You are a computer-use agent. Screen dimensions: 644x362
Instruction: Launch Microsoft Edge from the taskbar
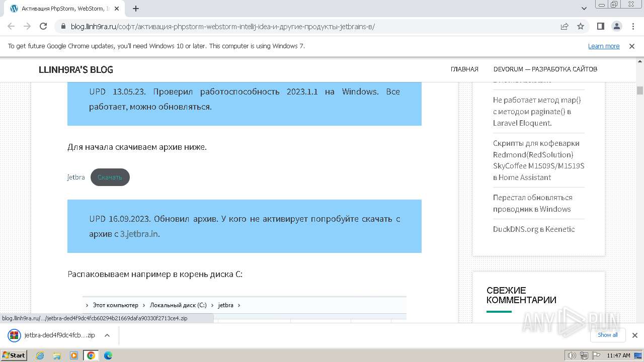(108, 355)
